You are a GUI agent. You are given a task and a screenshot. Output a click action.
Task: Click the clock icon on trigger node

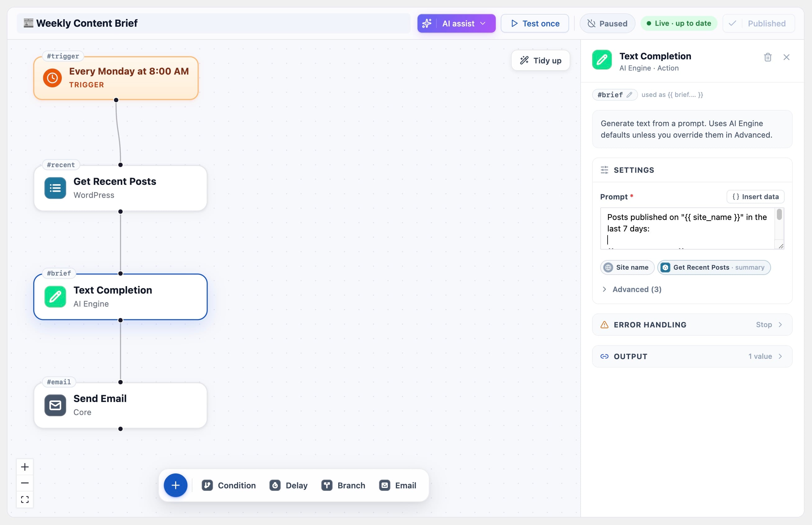point(52,78)
